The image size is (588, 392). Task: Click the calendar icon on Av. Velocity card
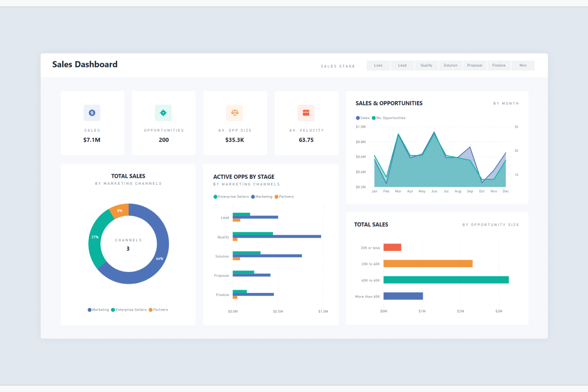click(x=306, y=113)
